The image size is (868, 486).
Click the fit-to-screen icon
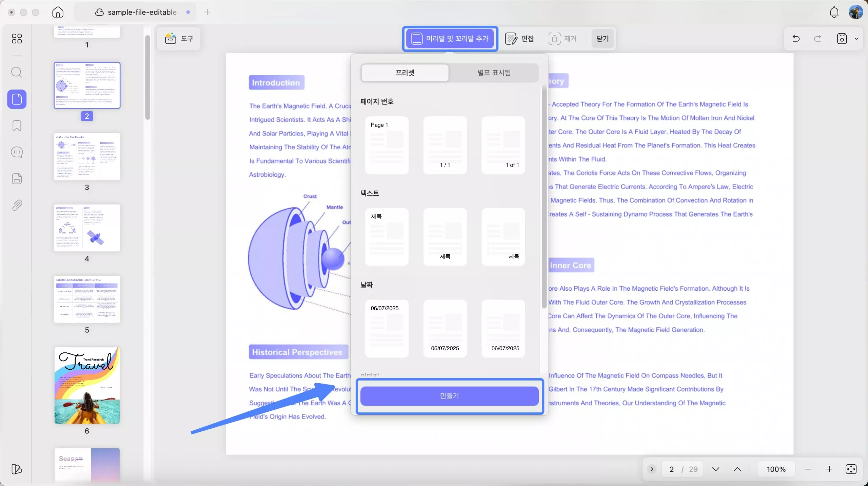pyautogui.click(x=851, y=469)
